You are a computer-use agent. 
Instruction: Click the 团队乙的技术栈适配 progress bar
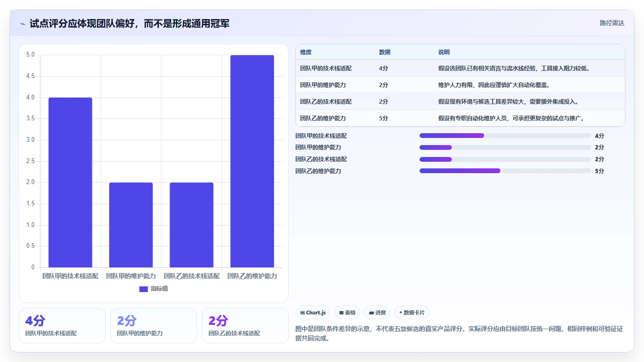pos(505,159)
